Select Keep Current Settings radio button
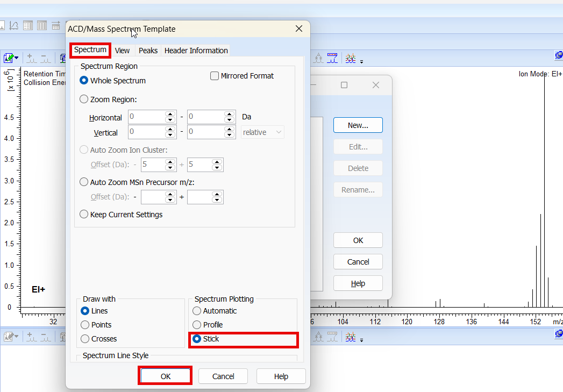This screenshot has width=563, height=392. (84, 215)
